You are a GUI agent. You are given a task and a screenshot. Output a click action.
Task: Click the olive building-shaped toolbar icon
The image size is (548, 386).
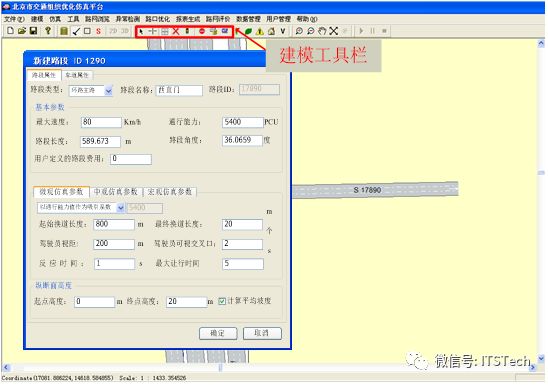click(64, 31)
